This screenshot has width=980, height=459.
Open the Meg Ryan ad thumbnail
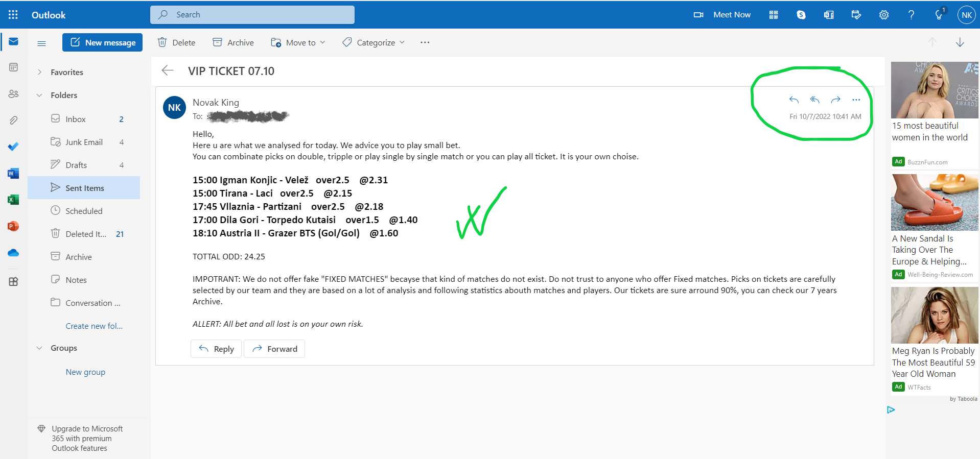click(935, 315)
